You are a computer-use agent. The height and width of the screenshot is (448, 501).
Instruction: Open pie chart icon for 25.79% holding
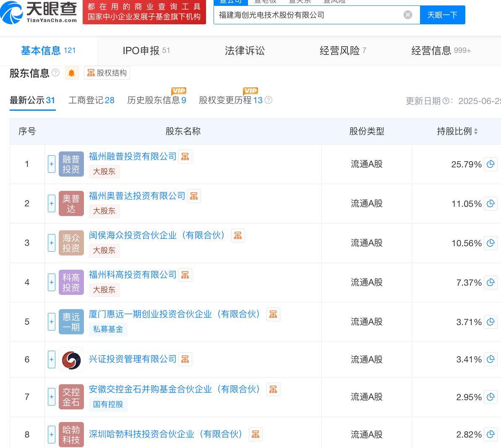coord(490,164)
